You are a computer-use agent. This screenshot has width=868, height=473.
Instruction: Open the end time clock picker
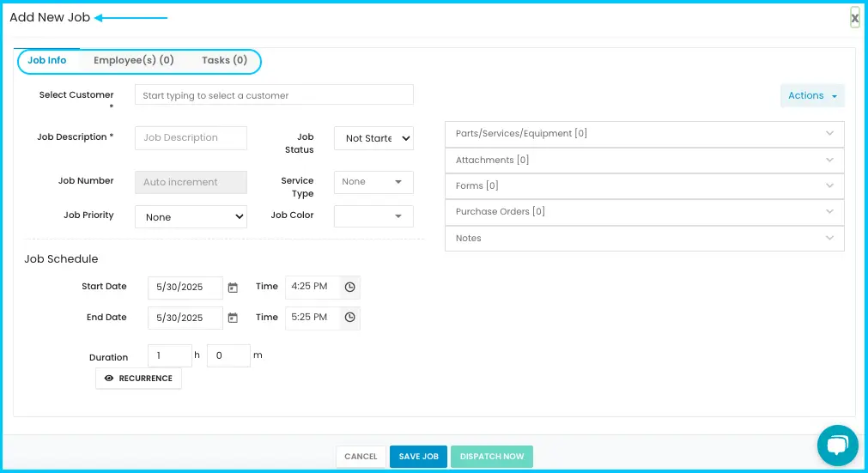point(349,318)
